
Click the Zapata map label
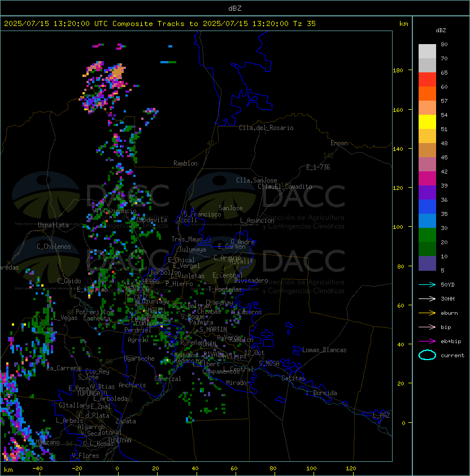pos(125,421)
